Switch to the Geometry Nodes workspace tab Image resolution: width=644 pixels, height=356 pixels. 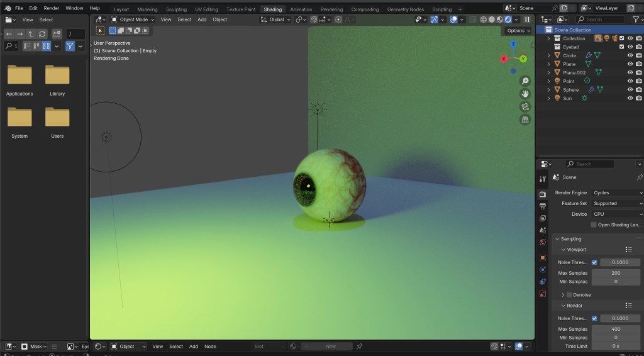(406, 9)
